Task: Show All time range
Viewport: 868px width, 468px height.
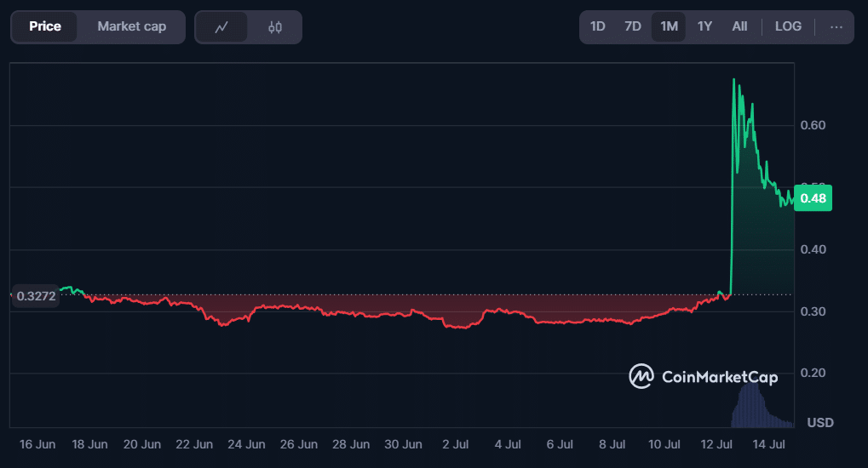Action: 739,26
